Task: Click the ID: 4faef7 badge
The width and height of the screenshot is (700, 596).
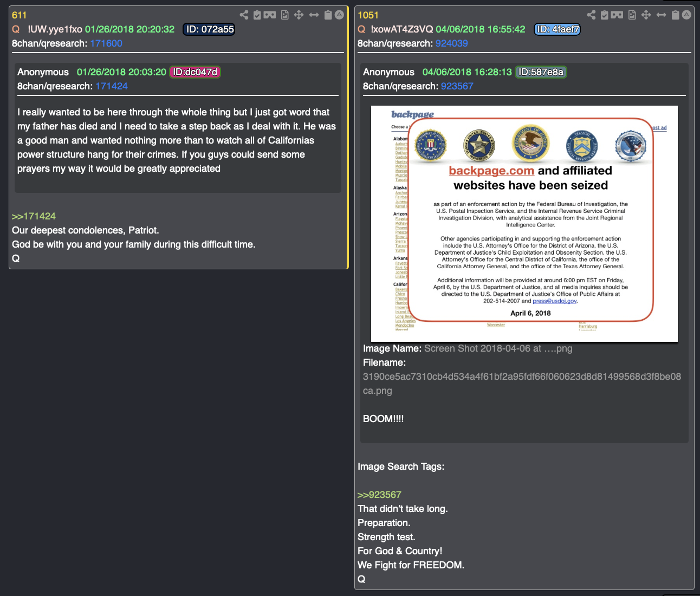Action: tap(557, 29)
